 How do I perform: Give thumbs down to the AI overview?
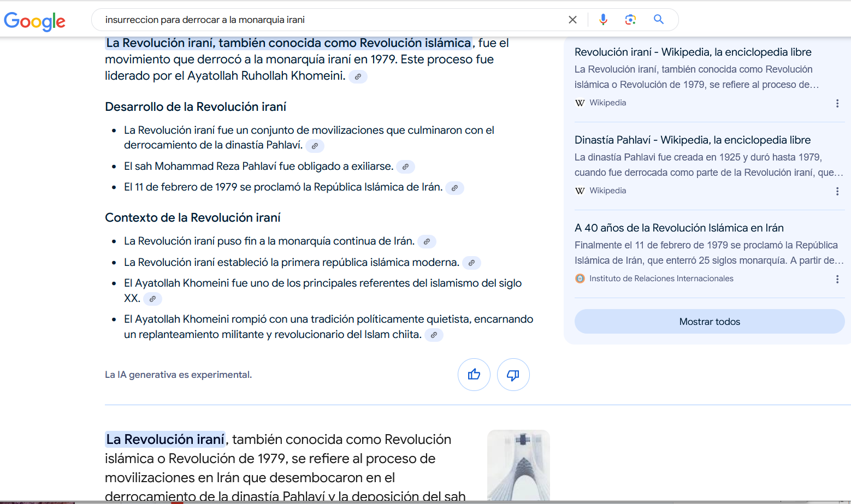513,375
